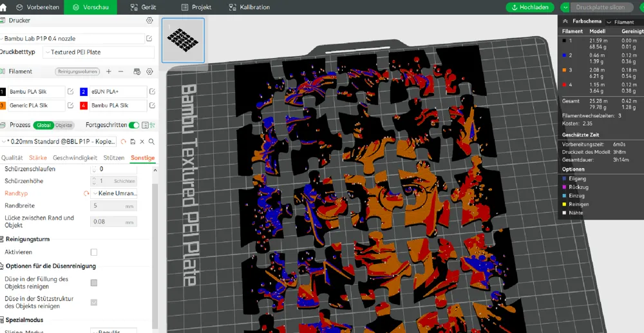Screen dimensions: 644x333
Task: Add a new filament with plus icon
Action: (x=109, y=71)
